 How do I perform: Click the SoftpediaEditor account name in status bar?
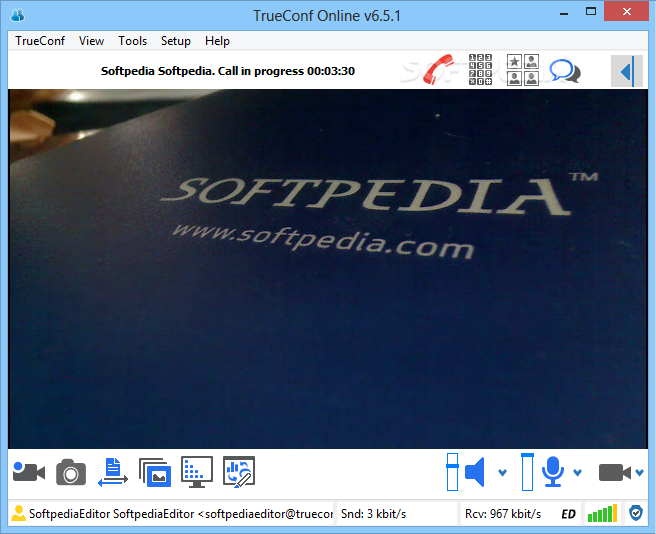[180, 513]
